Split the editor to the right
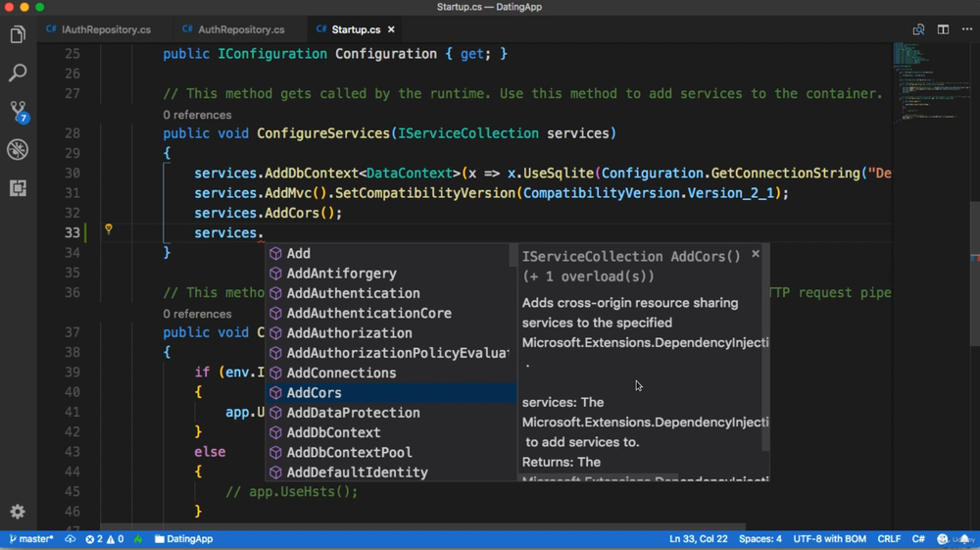The height and width of the screenshot is (550, 980). coord(943,29)
